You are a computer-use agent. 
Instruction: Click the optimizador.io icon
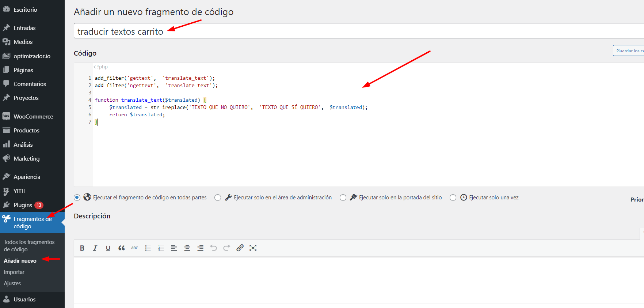click(6, 56)
